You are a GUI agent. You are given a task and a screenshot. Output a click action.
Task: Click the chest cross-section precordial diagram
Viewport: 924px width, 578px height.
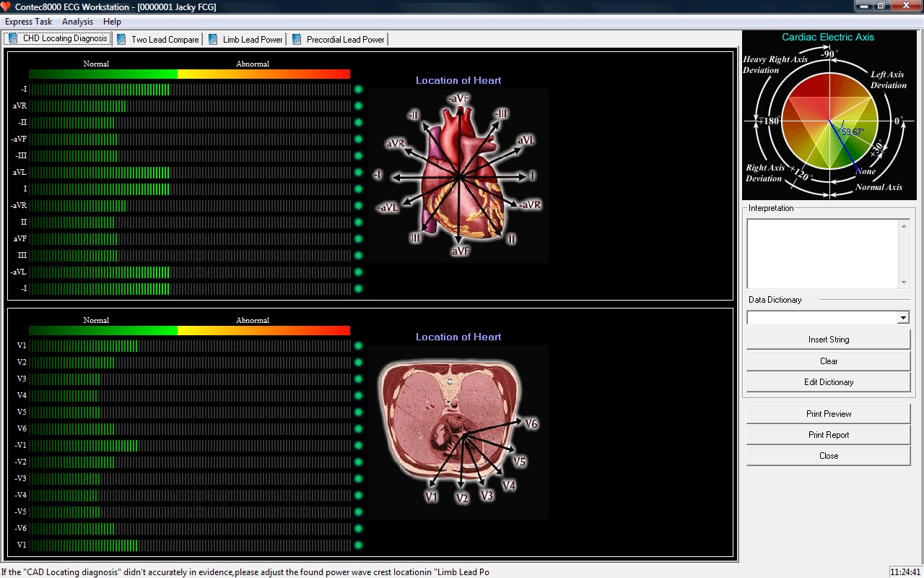pyautogui.click(x=458, y=432)
